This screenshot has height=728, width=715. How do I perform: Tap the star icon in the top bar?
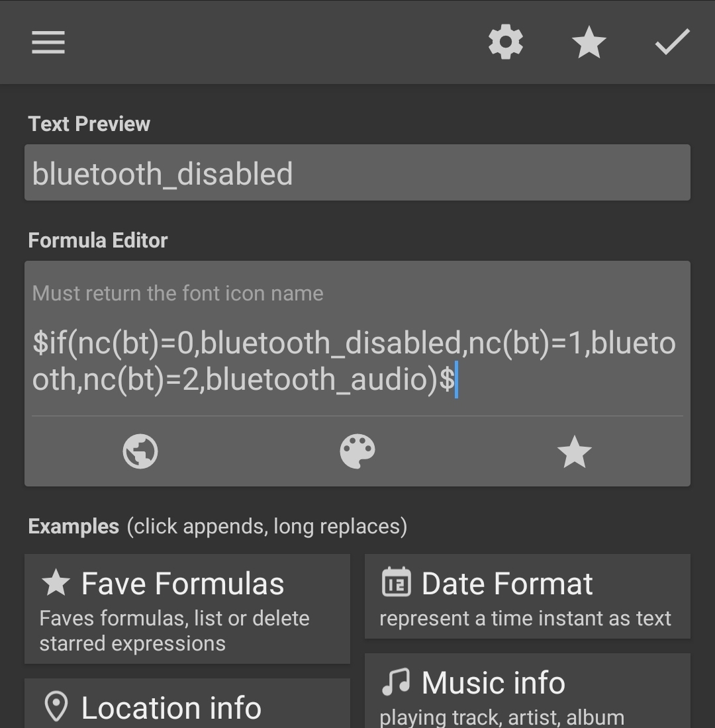pos(589,44)
